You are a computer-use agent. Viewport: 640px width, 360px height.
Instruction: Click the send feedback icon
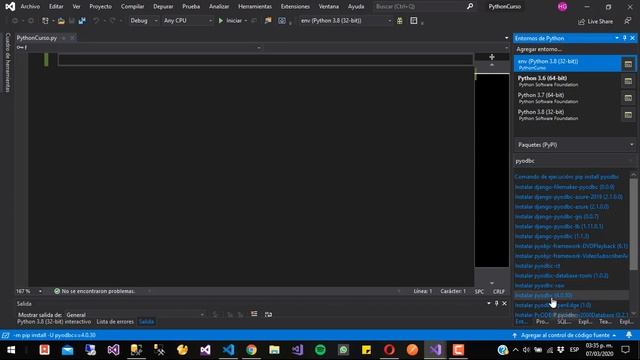(627, 21)
